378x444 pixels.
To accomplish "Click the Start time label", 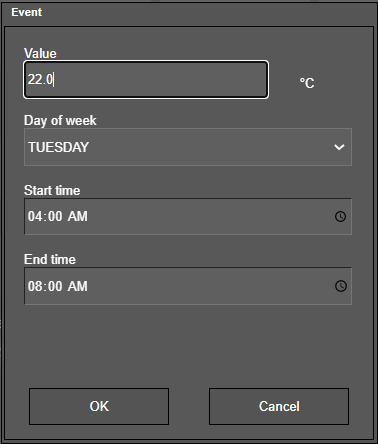I will tap(52, 190).
